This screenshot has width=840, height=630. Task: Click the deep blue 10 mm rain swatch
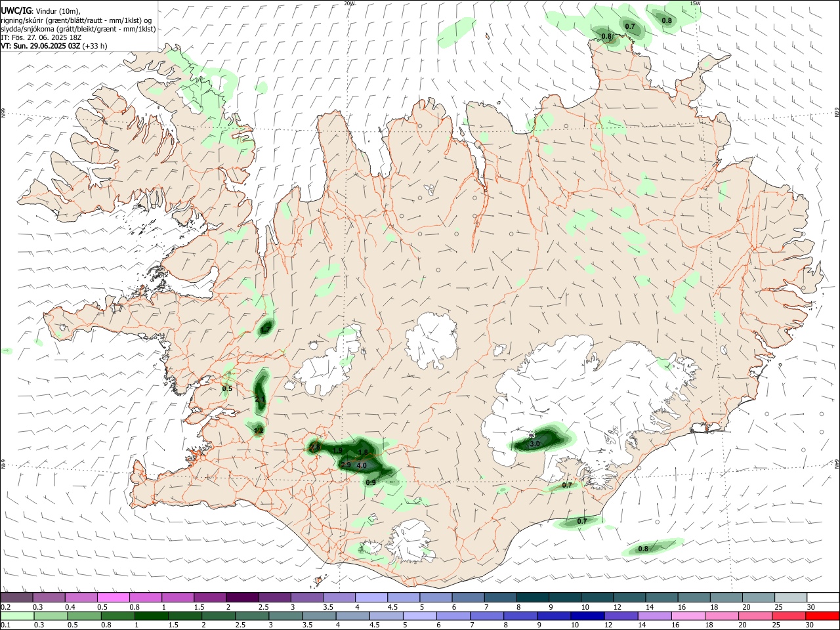pyautogui.click(x=587, y=616)
